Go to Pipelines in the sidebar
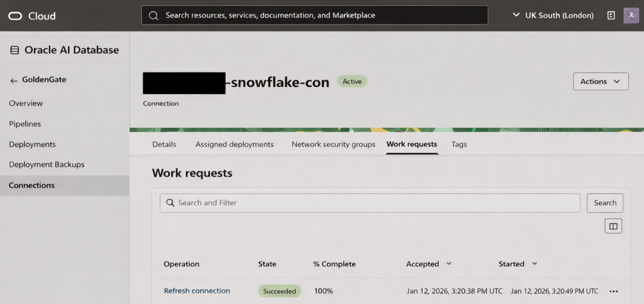 tap(25, 124)
